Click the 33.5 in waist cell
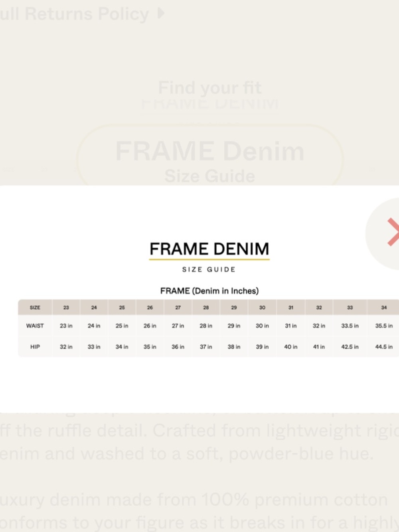The image size is (399, 532). click(350, 326)
